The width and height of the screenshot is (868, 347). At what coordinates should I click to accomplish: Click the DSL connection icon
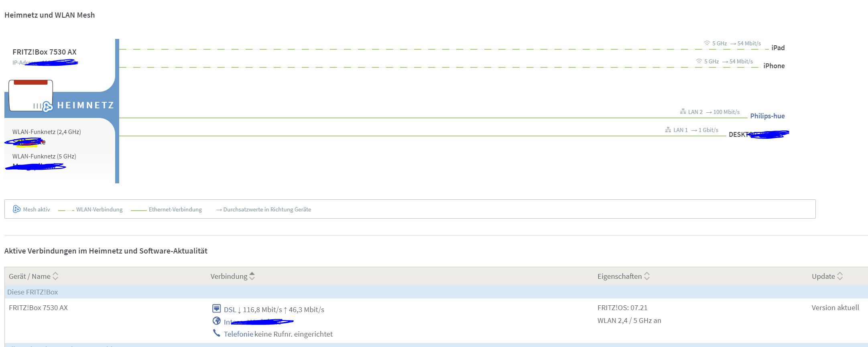pyautogui.click(x=216, y=308)
